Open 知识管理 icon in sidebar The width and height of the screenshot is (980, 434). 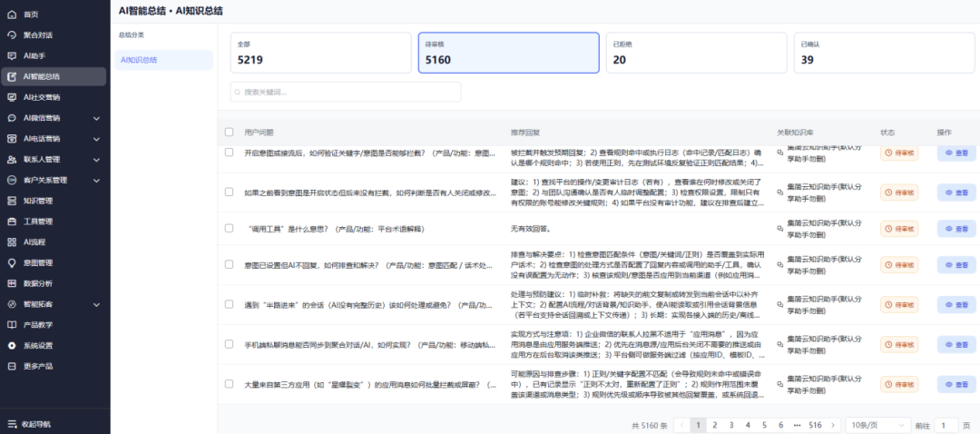tap(11, 201)
